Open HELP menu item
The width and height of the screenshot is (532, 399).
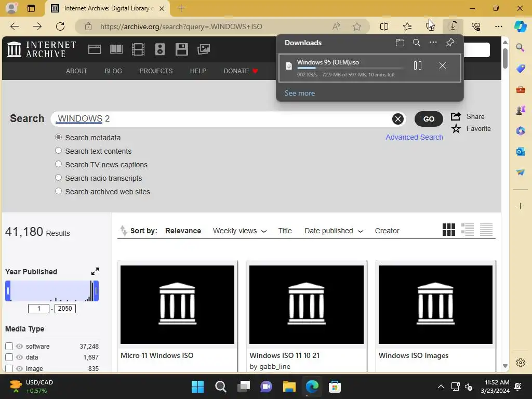[x=198, y=71]
